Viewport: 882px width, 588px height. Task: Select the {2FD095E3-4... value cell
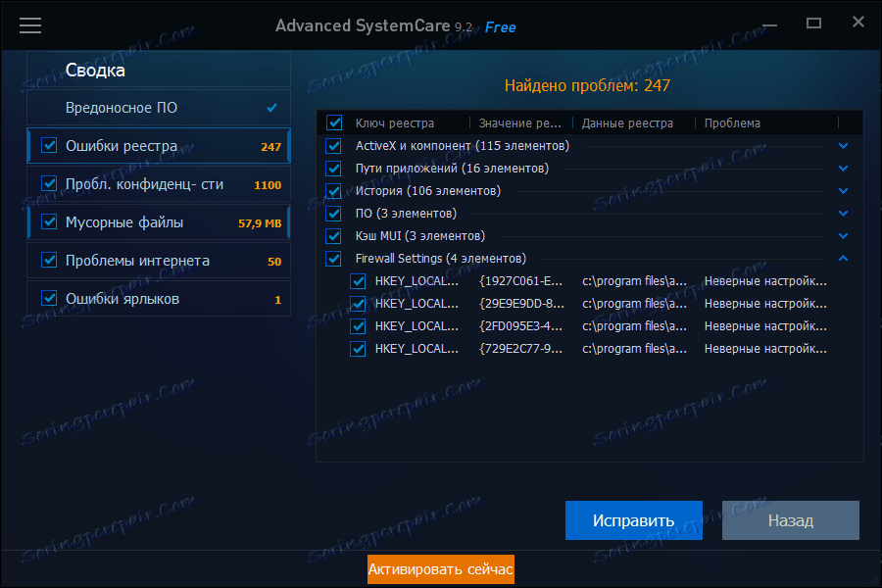pos(520,325)
